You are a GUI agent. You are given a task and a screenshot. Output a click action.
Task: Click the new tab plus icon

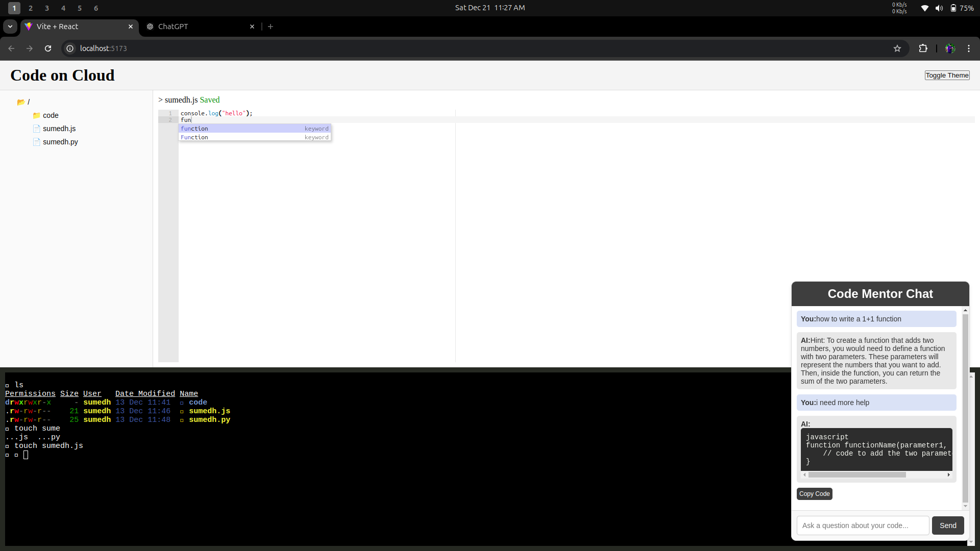click(271, 27)
